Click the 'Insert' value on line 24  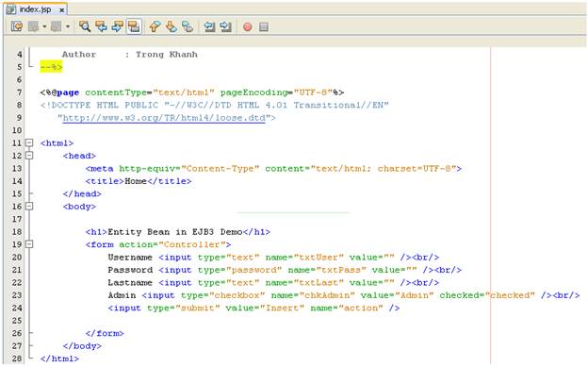[x=282, y=308]
